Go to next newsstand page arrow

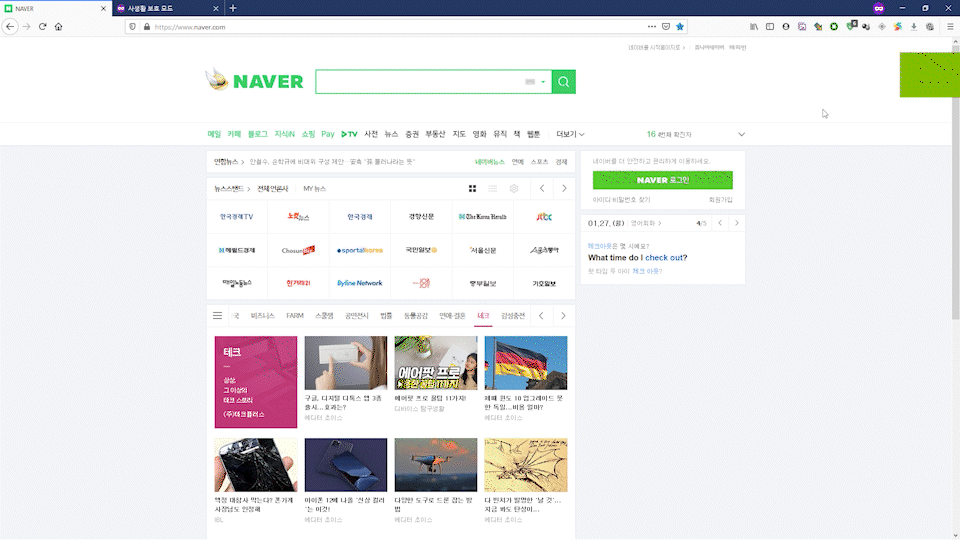pos(564,189)
